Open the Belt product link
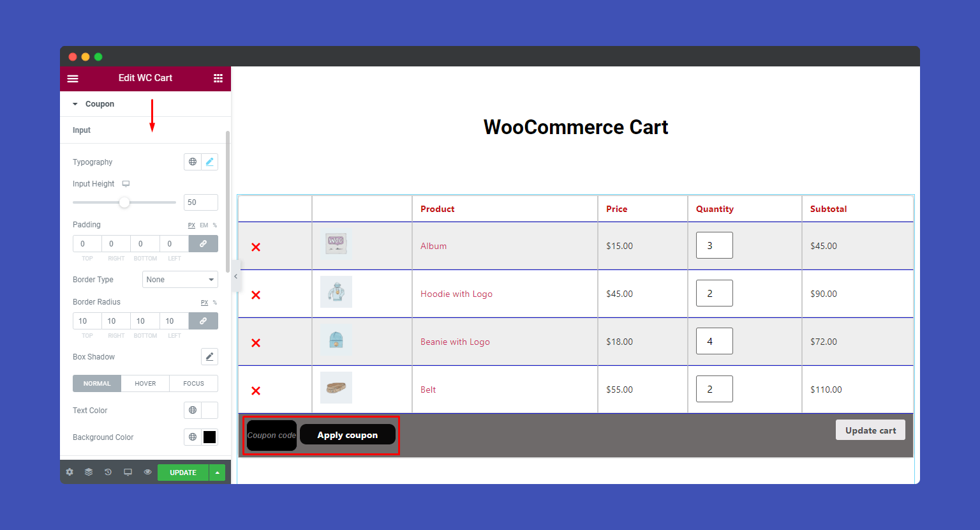Screen dimensions: 980x530 [x=428, y=390]
